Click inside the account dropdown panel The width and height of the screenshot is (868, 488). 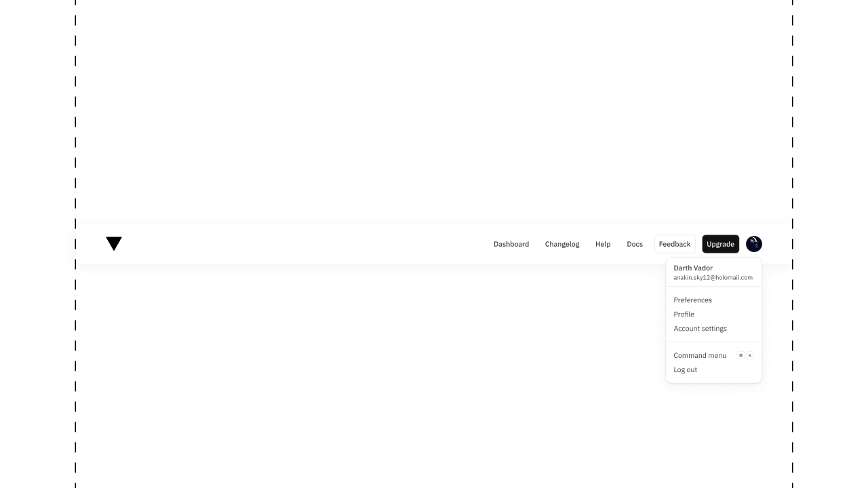click(713, 319)
